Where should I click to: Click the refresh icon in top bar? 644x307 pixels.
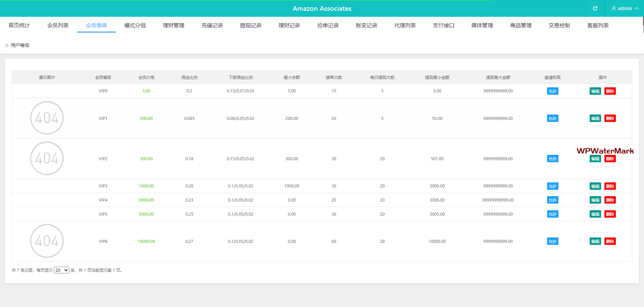pyautogui.click(x=595, y=8)
